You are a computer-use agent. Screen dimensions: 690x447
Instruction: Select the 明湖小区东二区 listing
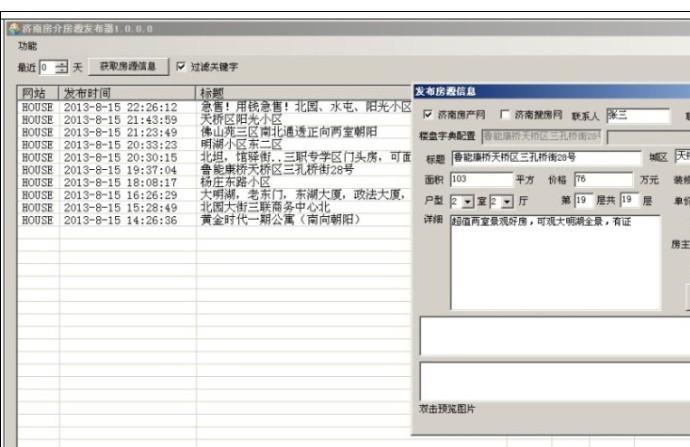[215, 145]
